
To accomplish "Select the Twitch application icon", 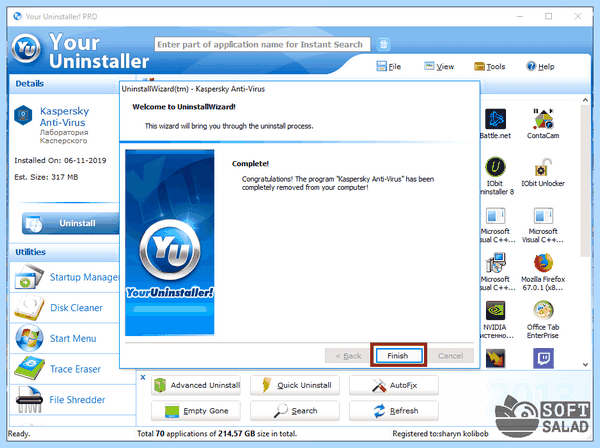I will point(543,358).
